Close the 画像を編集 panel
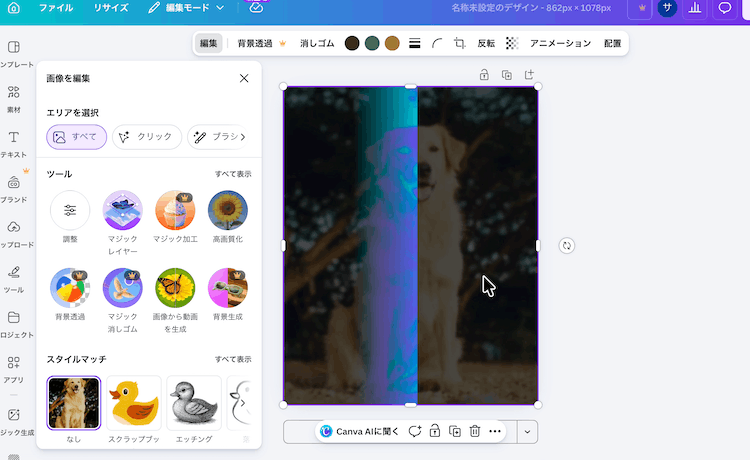Viewport: 750px width, 460px height. pyautogui.click(x=244, y=78)
